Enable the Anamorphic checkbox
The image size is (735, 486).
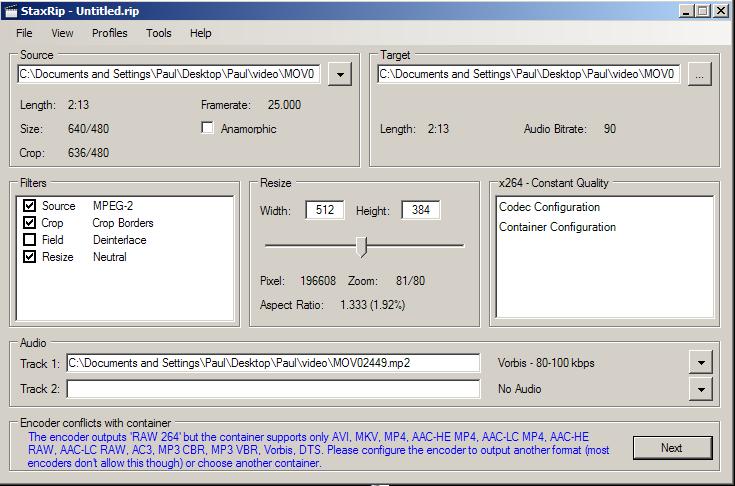coord(207,127)
